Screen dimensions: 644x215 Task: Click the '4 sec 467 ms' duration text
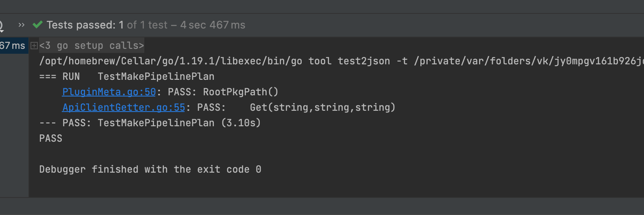click(x=213, y=25)
